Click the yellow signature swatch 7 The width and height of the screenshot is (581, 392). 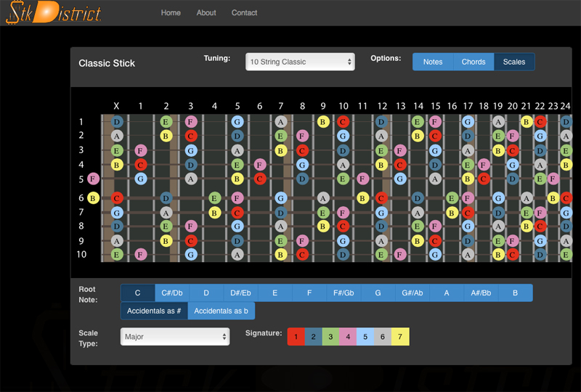click(x=400, y=337)
